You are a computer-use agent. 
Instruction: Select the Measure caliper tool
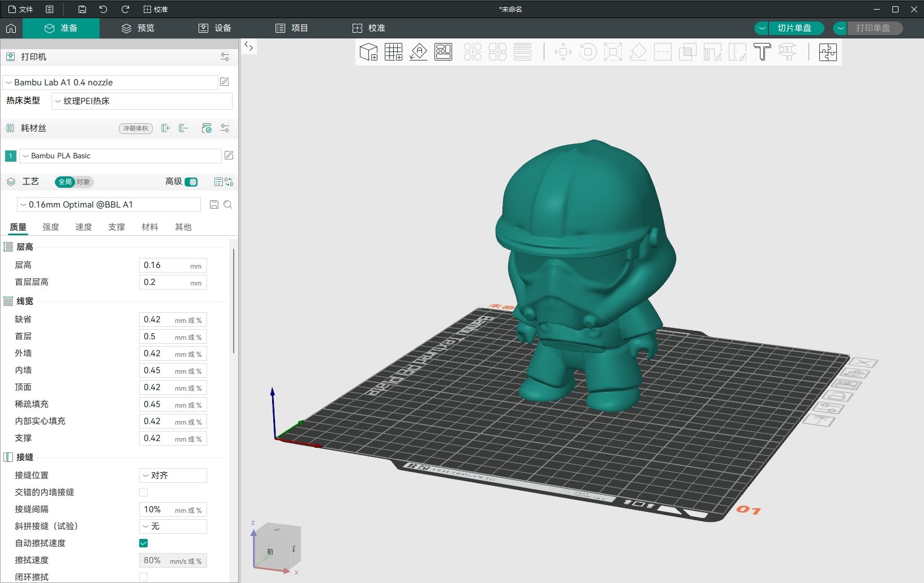click(787, 52)
